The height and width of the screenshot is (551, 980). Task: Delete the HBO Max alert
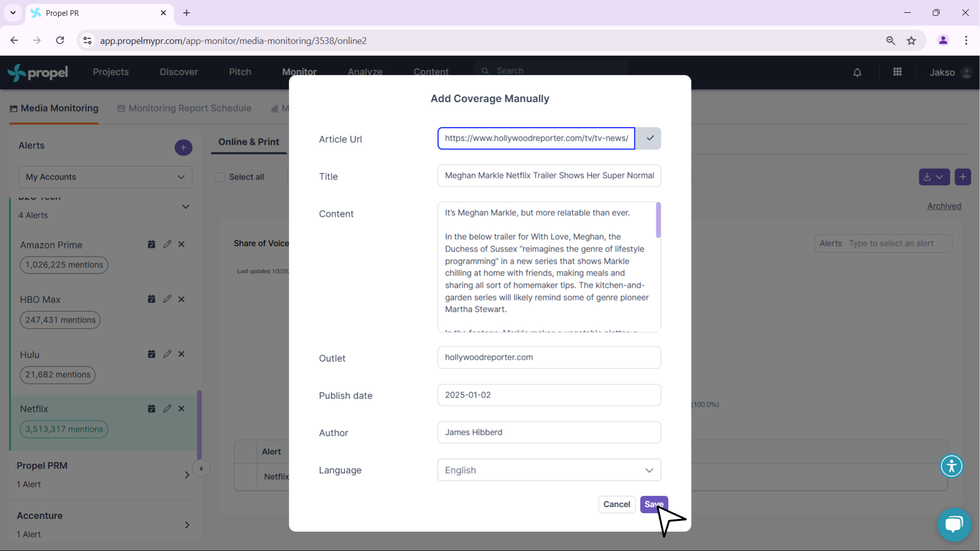coord(181,299)
